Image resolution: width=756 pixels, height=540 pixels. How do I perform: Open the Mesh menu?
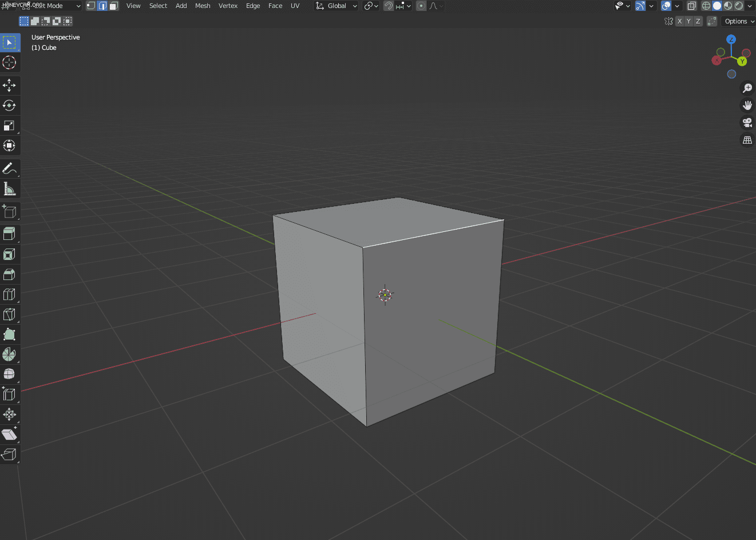pyautogui.click(x=203, y=6)
